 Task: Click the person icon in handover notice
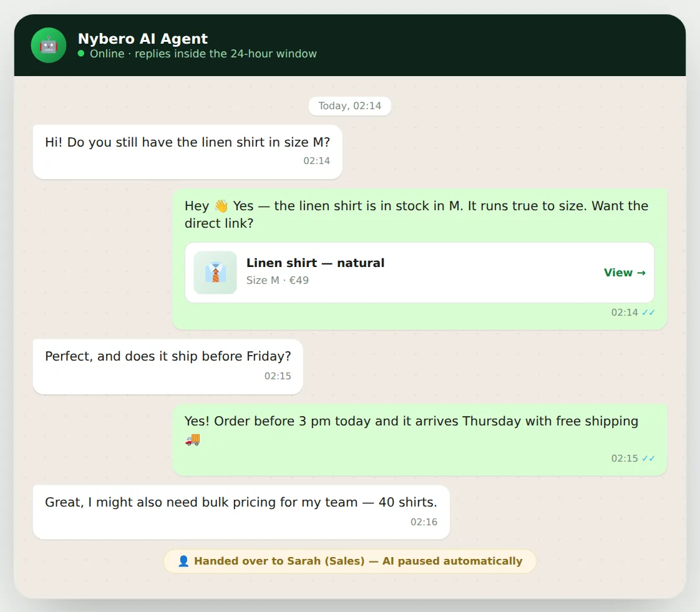tap(183, 561)
